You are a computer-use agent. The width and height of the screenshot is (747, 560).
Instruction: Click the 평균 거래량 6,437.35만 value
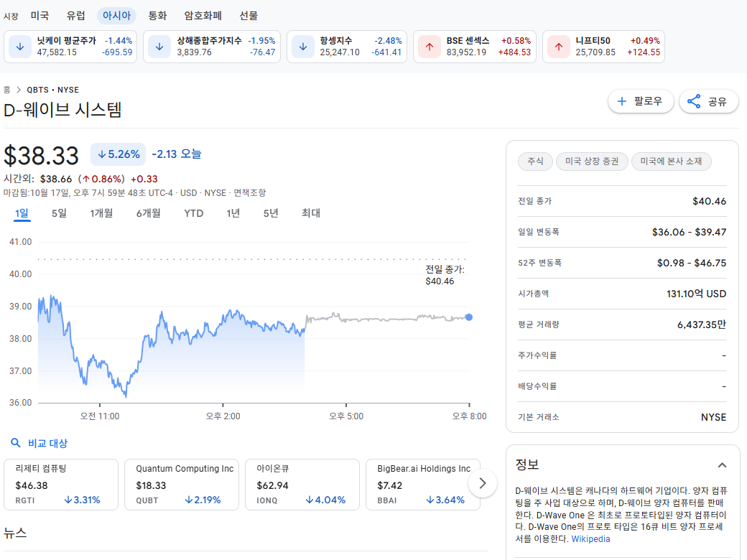point(702,325)
